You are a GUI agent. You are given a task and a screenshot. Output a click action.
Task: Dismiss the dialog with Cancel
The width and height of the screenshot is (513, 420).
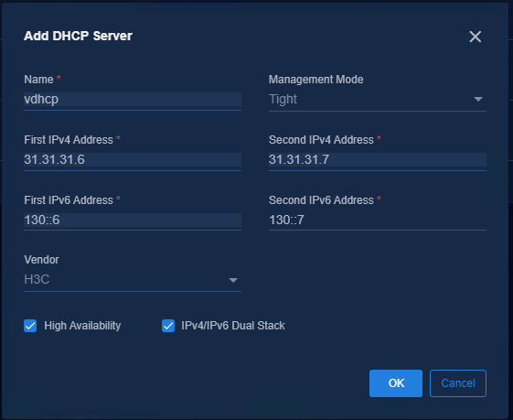click(x=458, y=383)
